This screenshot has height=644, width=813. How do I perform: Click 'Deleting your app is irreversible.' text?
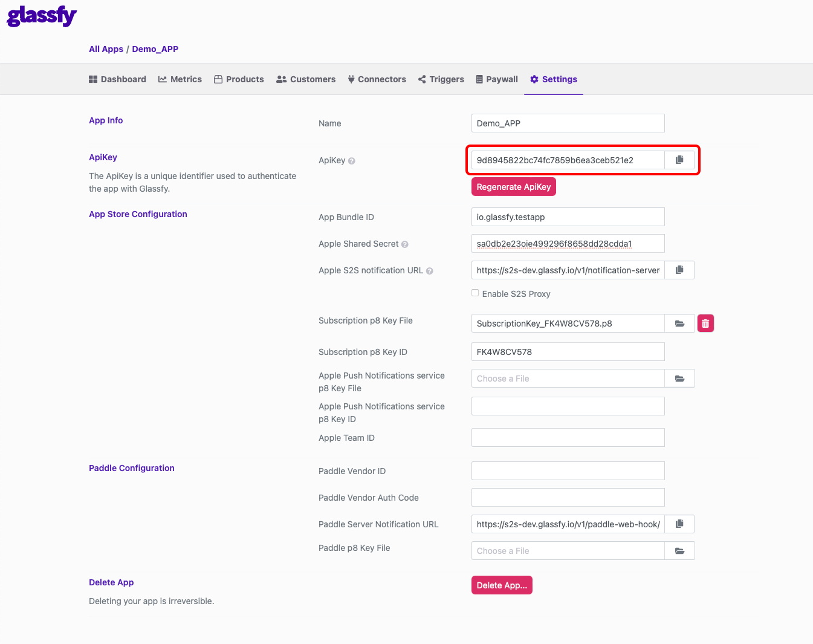151,601
